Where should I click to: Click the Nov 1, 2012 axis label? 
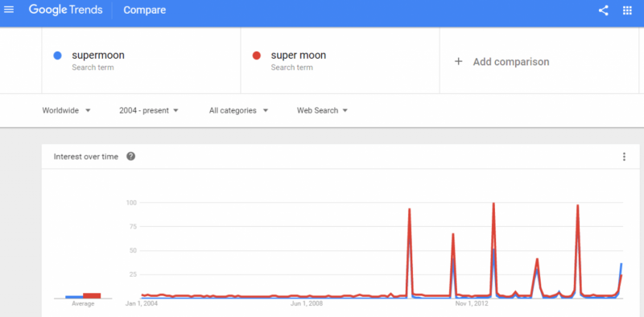click(473, 304)
